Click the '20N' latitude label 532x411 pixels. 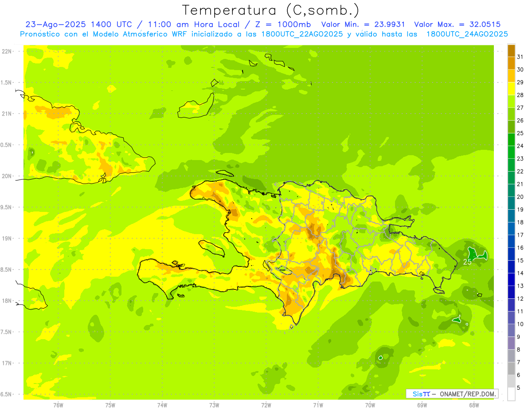[7, 176]
